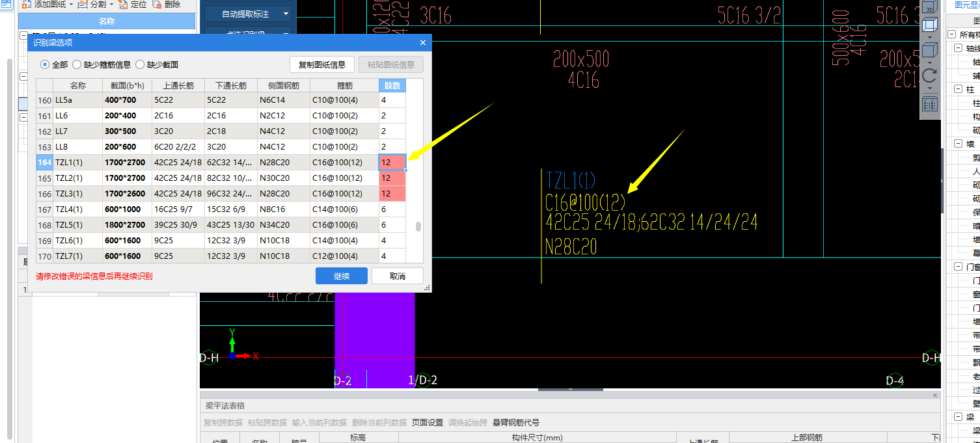
Task: Click the rotate view icon
Action: tap(930, 75)
